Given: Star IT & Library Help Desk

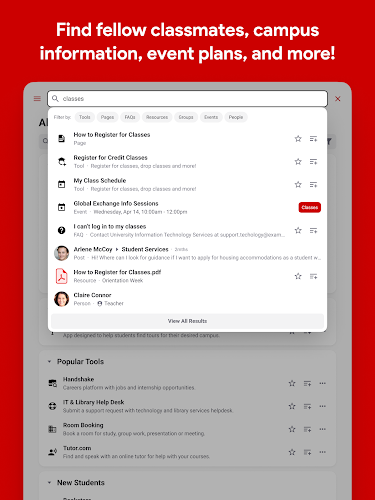Looking at the screenshot, I should coord(292,406).
